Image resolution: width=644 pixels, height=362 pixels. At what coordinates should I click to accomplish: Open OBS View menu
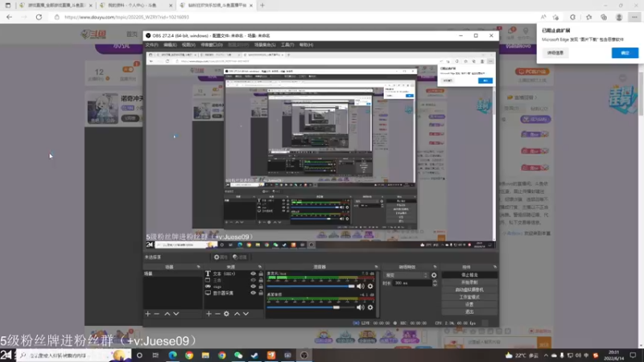tap(188, 45)
